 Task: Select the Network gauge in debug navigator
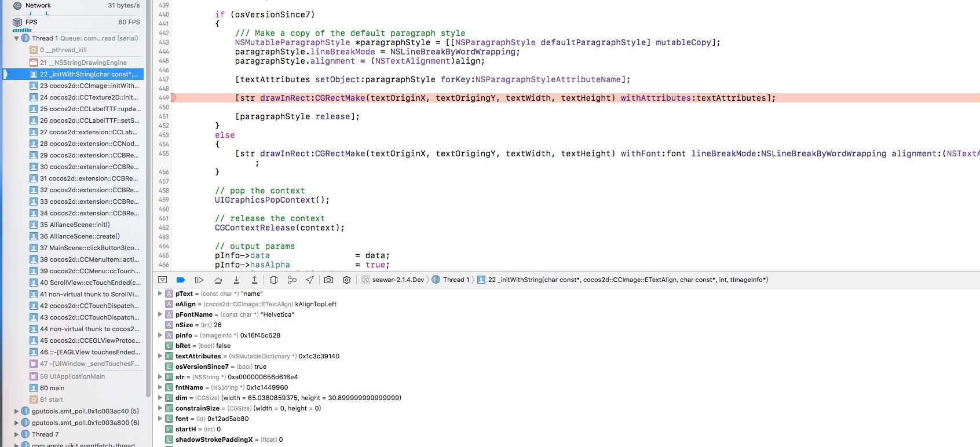76,5
